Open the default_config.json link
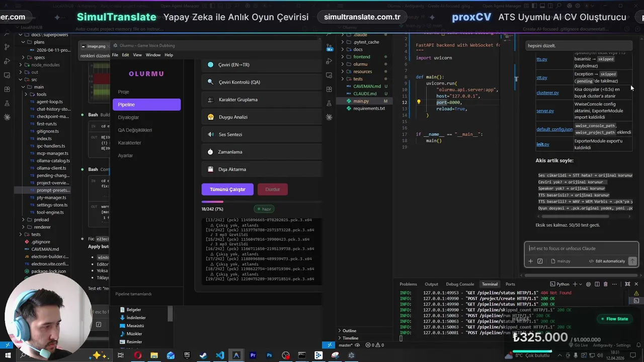Image resolution: width=644 pixels, height=362 pixels. click(554, 129)
